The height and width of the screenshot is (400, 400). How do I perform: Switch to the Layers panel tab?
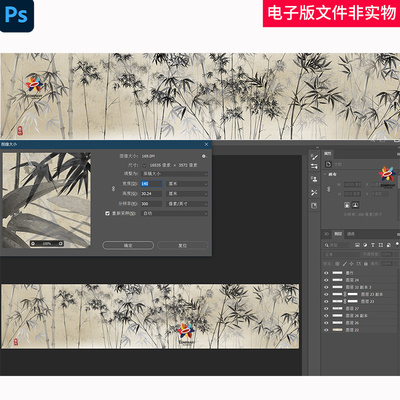338,234
